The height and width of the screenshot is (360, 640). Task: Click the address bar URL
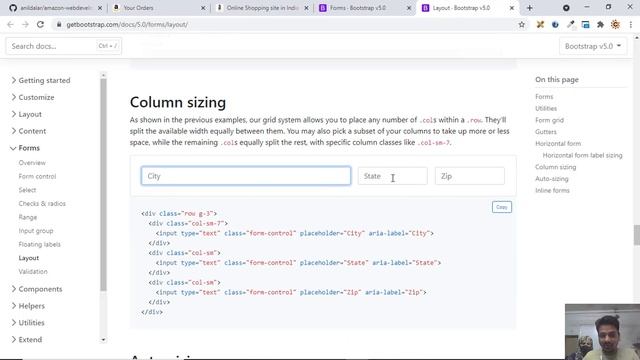127,24
